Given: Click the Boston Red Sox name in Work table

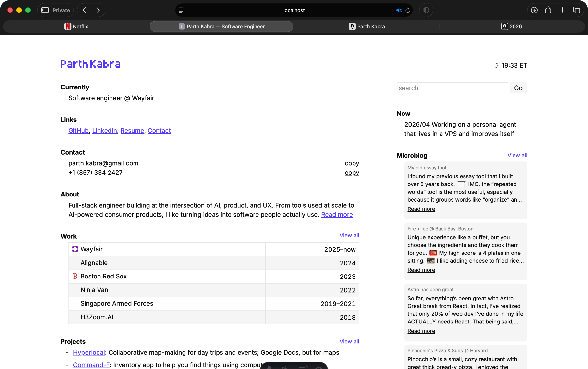Looking at the screenshot, I should coord(104,276).
